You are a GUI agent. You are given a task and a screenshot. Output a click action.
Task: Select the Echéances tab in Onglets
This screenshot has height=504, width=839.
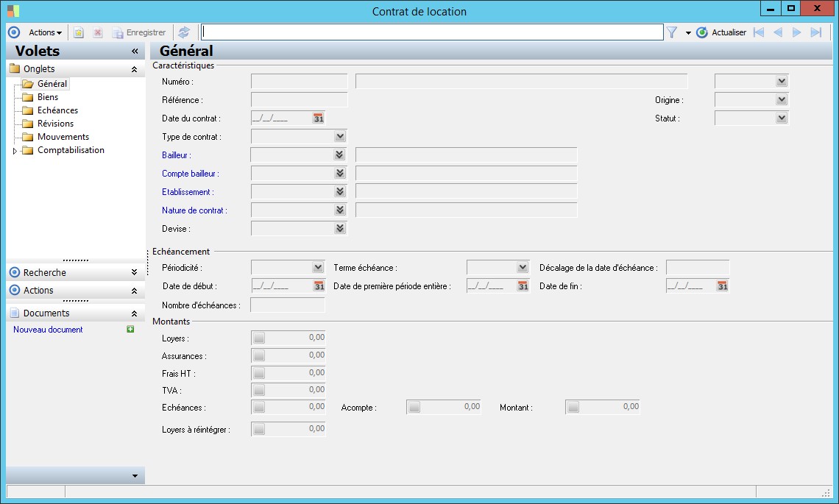click(57, 110)
